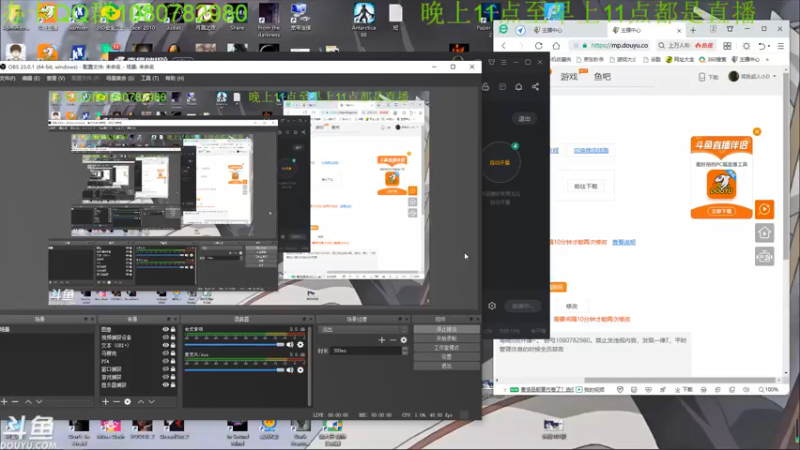Toggle lock on 图像 source
The image size is (800, 450).
click(x=173, y=330)
